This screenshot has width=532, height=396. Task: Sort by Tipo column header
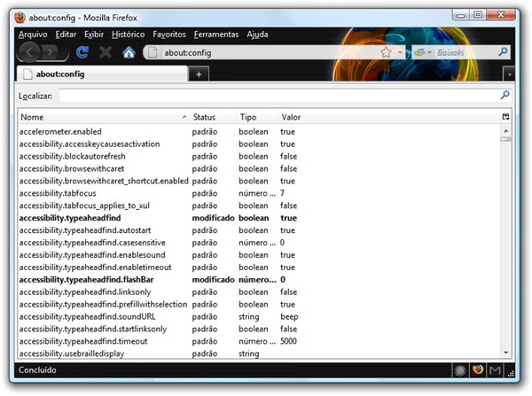[x=258, y=117]
